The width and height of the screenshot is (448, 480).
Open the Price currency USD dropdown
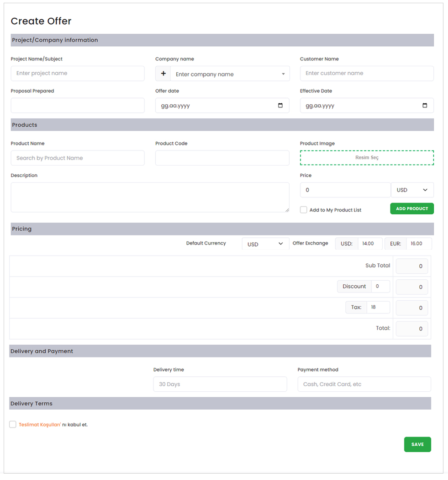tap(412, 190)
